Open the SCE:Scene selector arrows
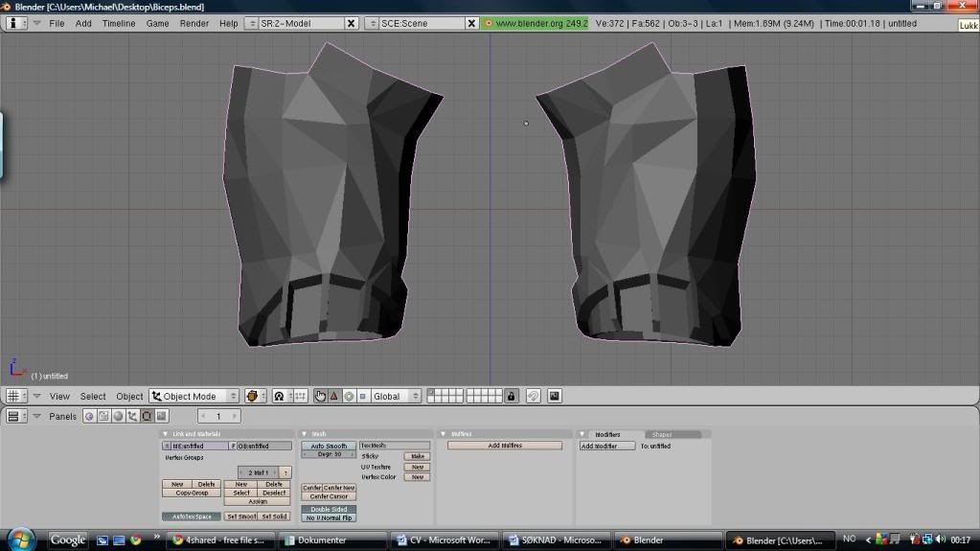 click(x=373, y=23)
